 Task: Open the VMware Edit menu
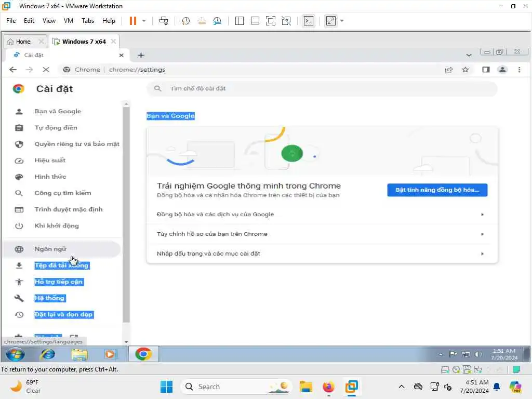(x=29, y=21)
